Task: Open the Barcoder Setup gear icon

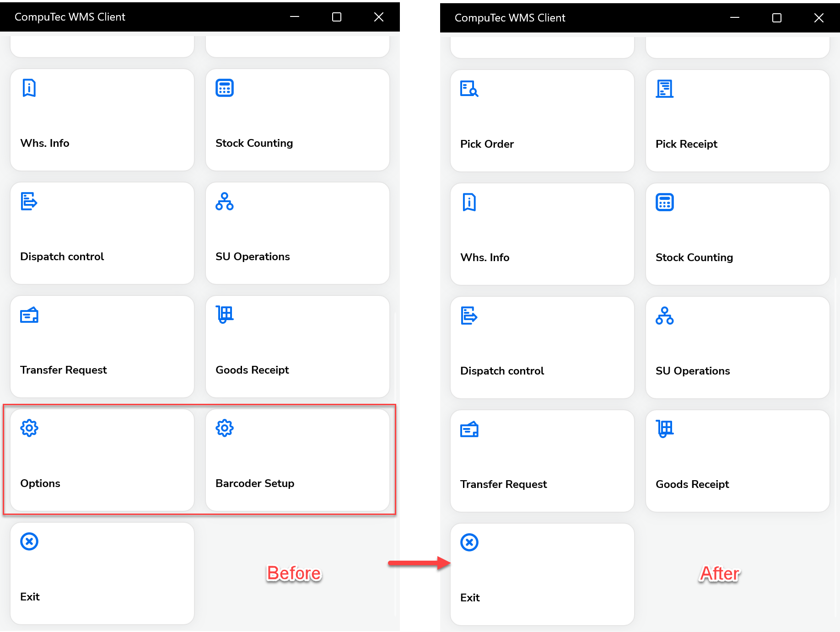Action: [x=224, y=428]
